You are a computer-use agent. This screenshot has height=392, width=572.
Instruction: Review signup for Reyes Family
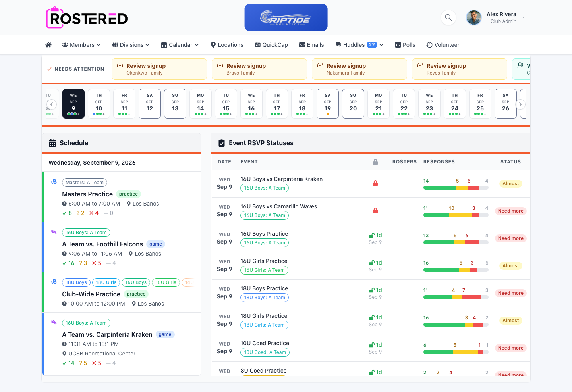coord(460,69)
